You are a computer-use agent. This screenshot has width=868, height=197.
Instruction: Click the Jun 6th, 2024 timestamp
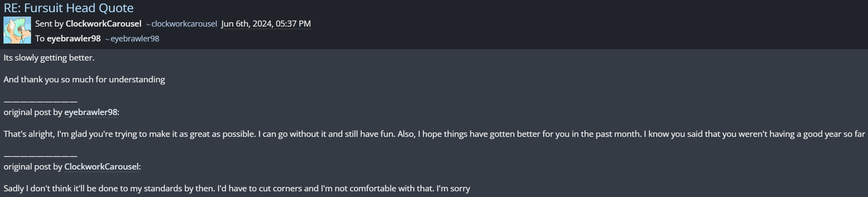(266, 24)
